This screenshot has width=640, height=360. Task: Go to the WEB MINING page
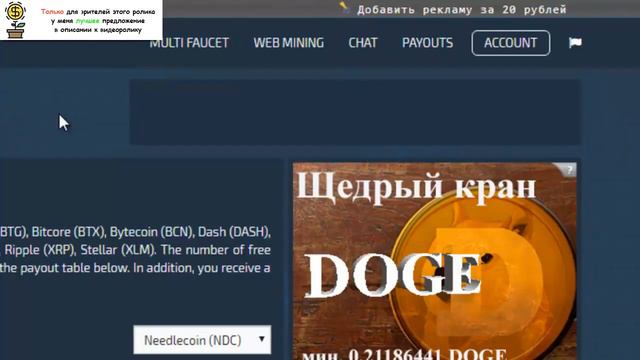click(289, 43)
